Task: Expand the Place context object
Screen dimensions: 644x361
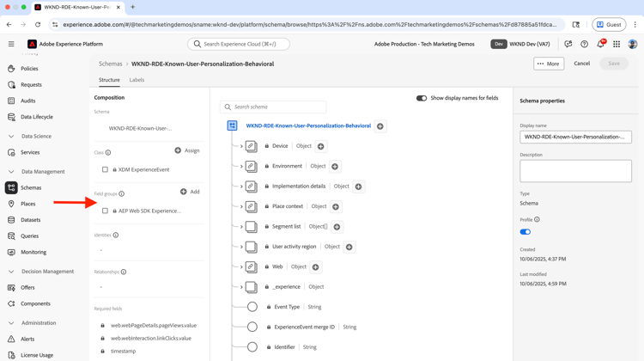Action: (241, 207)
